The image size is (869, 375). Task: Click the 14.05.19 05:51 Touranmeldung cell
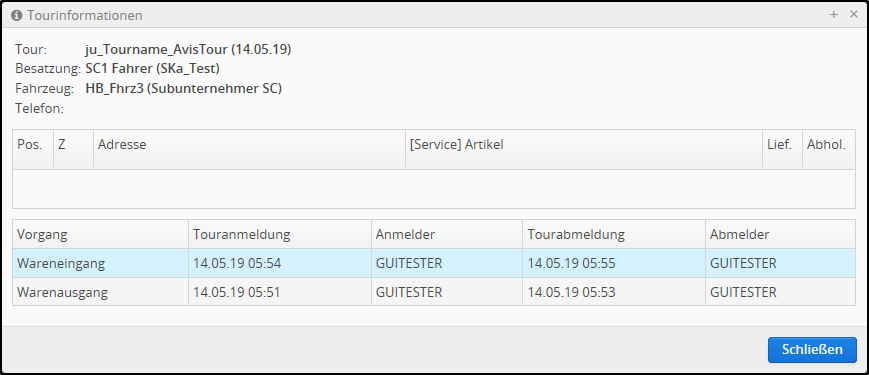pos(280,292)
